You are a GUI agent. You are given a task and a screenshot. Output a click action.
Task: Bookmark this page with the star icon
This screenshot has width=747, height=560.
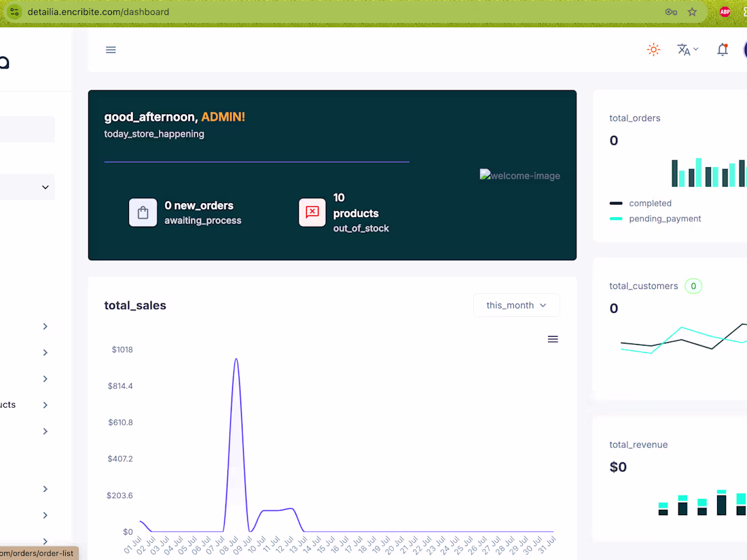point(692,12)
